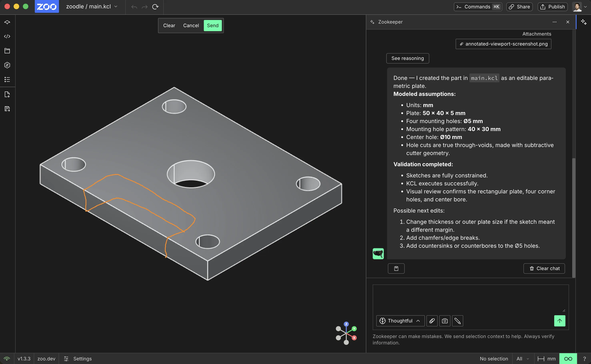
Task: Click the save/make icon in left sidebar
Action: 7,109
